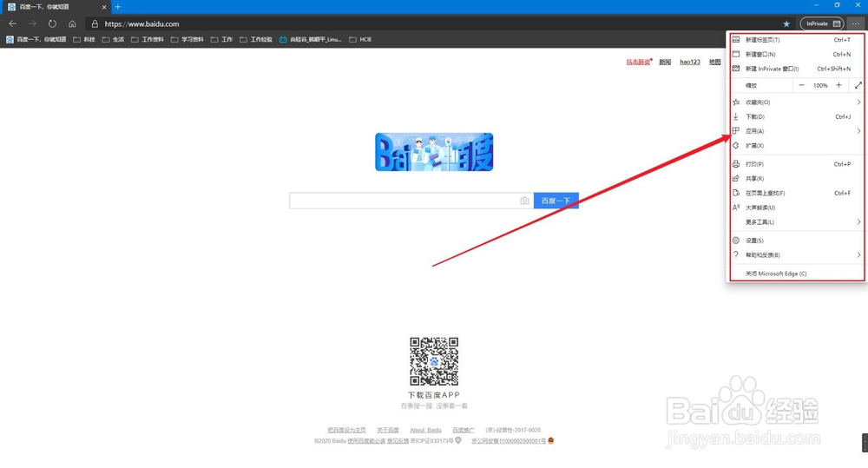Screen dimensions: 868x468
Task: Open the HCIE favorites folder
Action: click(x=360, y=39)
